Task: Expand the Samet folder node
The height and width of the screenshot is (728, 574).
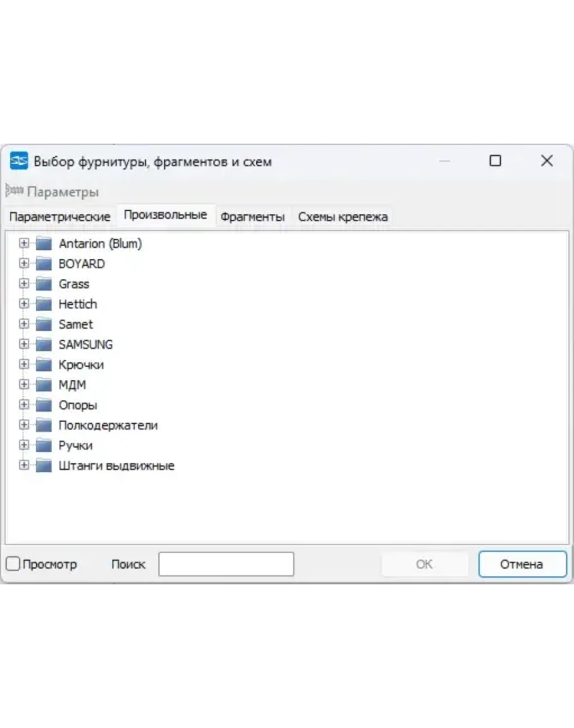Action: pos(24,324)
